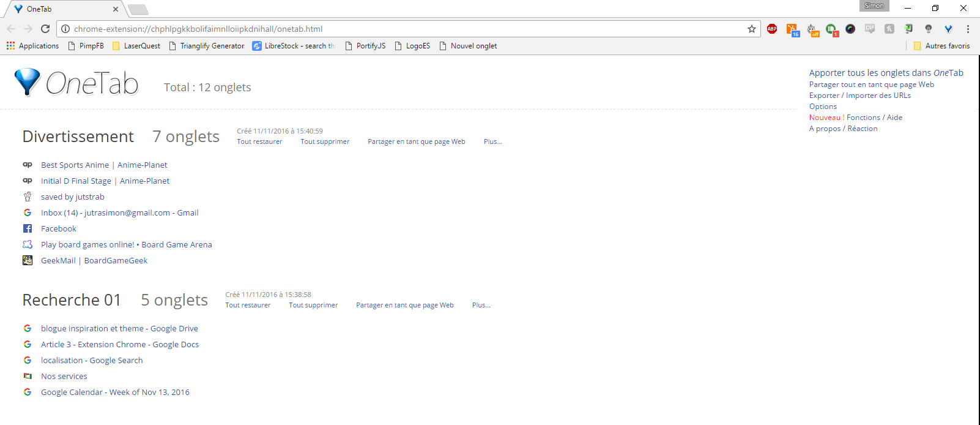Open the Portify.JS bookmark
Screen dimensions: 980x425
365,46
